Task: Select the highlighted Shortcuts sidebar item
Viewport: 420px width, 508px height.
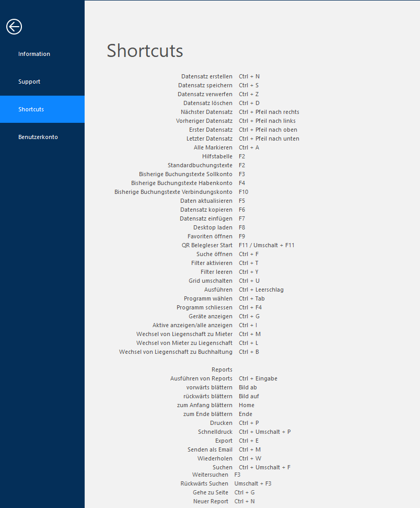Action: click(x=42, y=109)
